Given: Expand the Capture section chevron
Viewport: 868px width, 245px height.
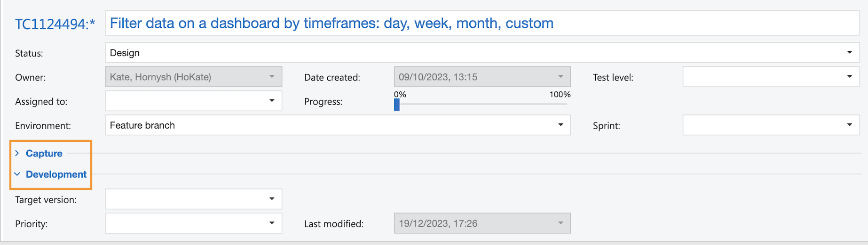Looking at the screenshot, I should [17, 153].
